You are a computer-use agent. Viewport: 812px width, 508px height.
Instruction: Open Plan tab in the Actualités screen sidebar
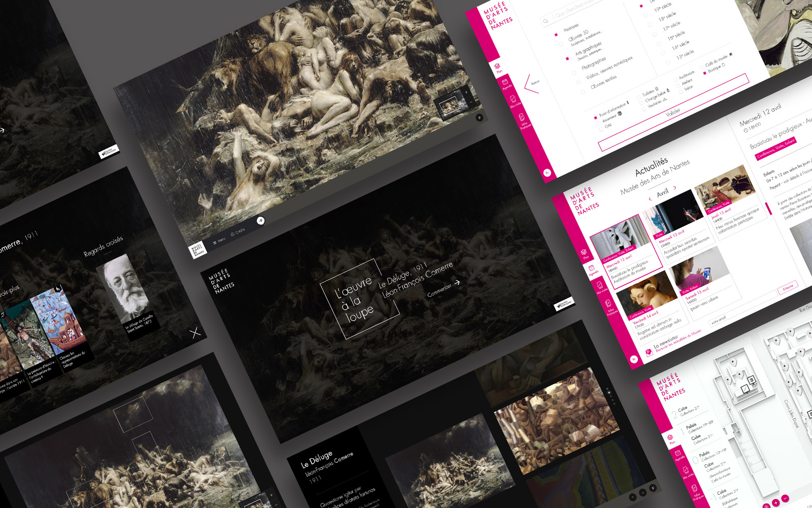pyautogui.click(x=584, y=255)
